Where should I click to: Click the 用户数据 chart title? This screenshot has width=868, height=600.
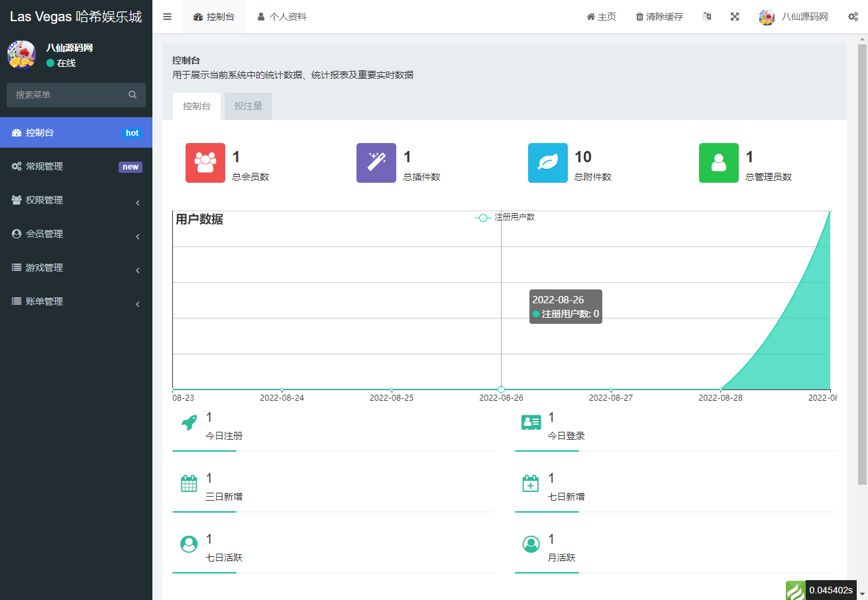point(199,219)
